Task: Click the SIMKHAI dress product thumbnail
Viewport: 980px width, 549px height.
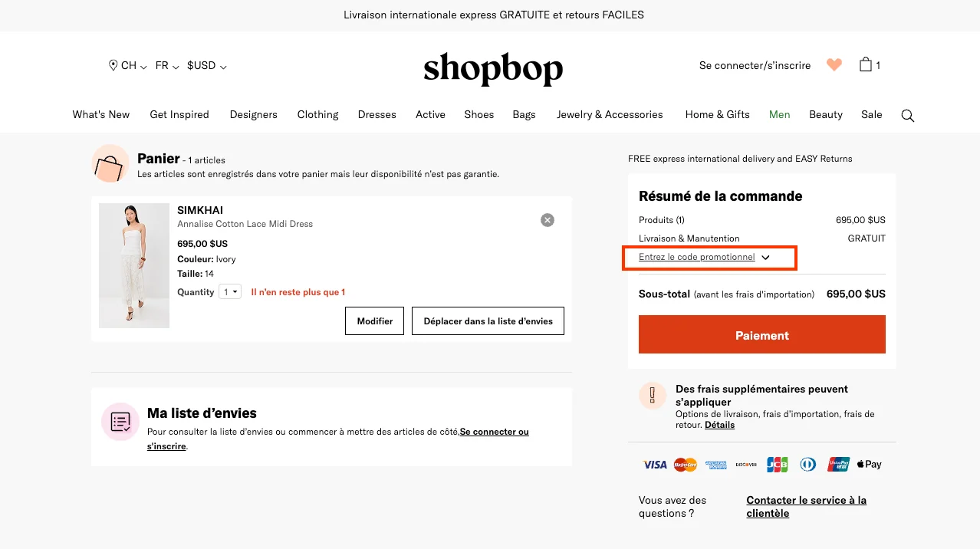Action: pos(133,265)
